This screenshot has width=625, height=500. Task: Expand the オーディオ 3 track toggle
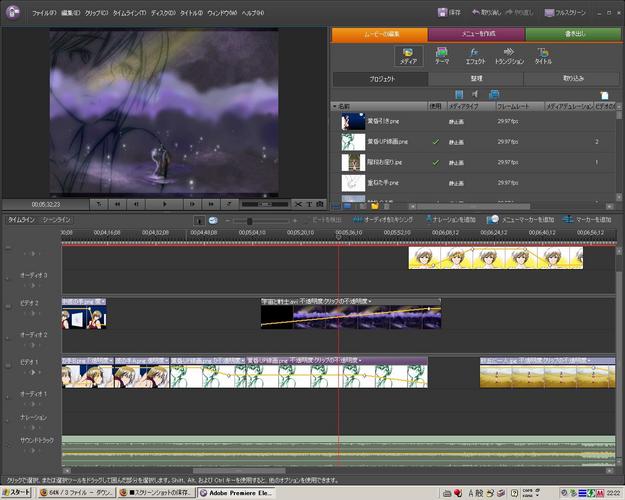point(7,278)
